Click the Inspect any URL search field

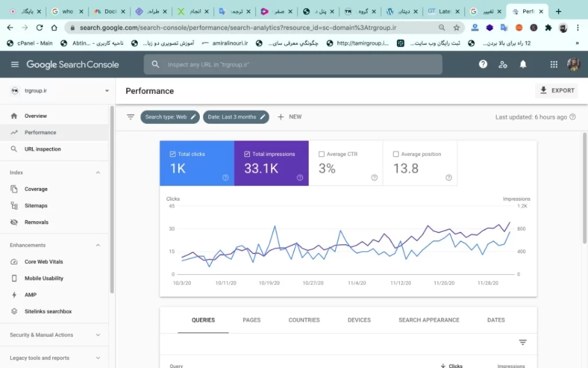[x=299, y=64]
